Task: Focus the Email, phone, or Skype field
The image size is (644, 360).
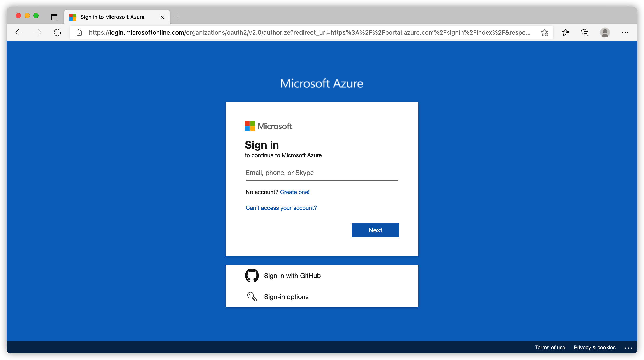Action: pyautogui.click(x=322, y=173)
